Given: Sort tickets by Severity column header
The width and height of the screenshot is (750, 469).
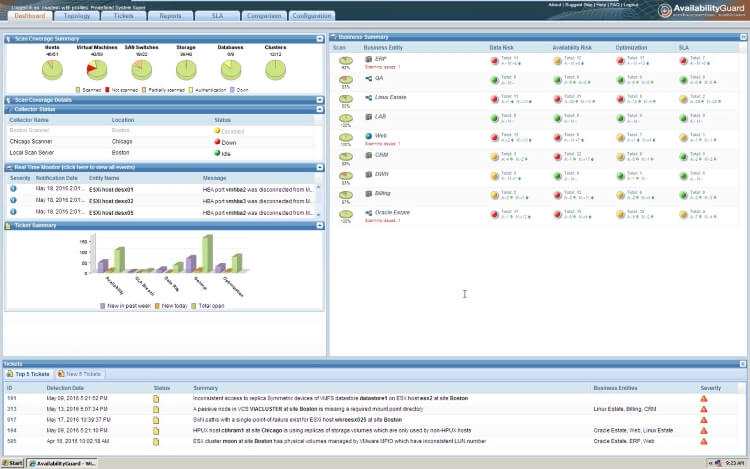Looking at the screenshot, I should pos(711,388).
